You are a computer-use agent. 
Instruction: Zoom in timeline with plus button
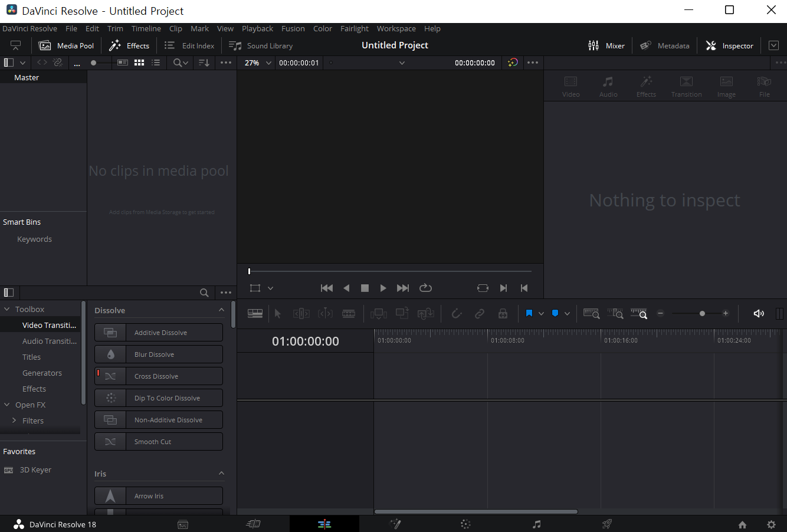[x=726, y=314]
